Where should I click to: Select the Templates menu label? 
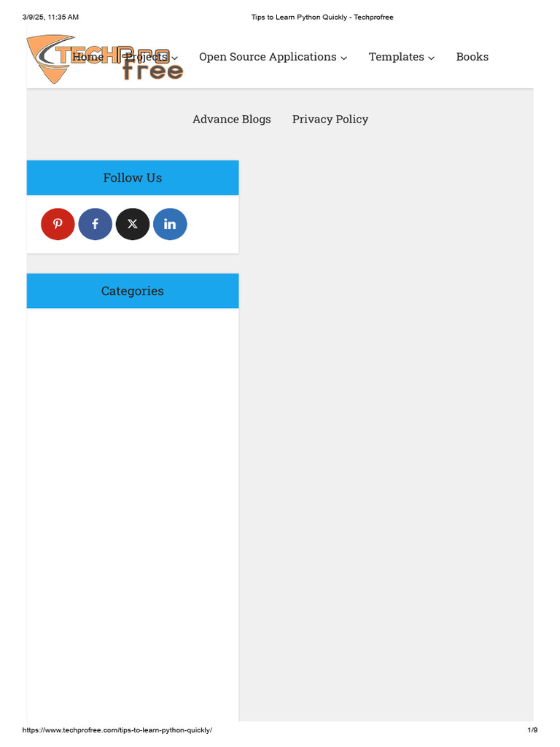pyautogui.click(x=396, y=57)
